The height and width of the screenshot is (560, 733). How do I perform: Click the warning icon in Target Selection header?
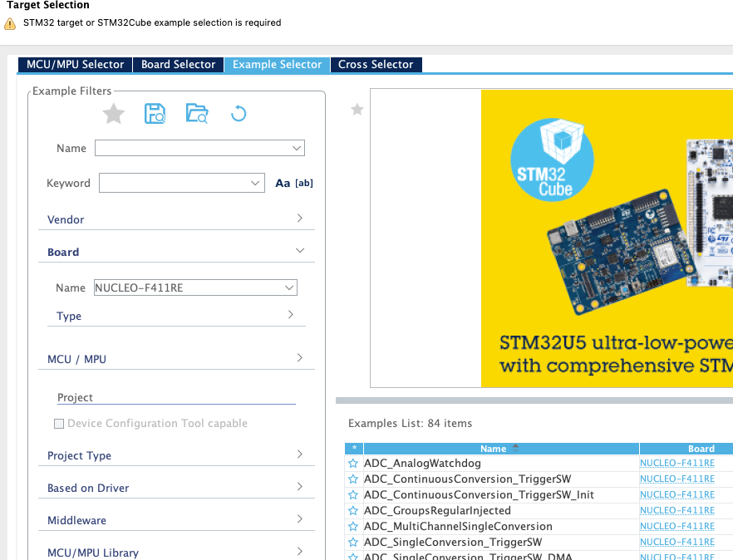[10, 23]
